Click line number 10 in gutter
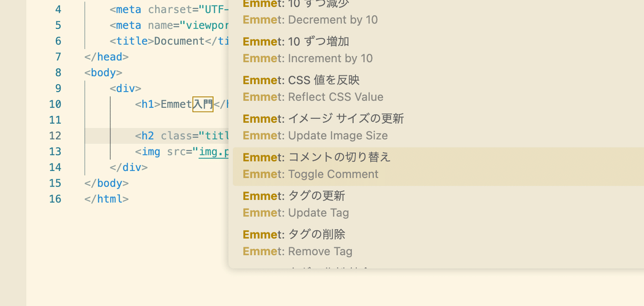The width and height of the screenshot is (644, 306). pos(55,104)
